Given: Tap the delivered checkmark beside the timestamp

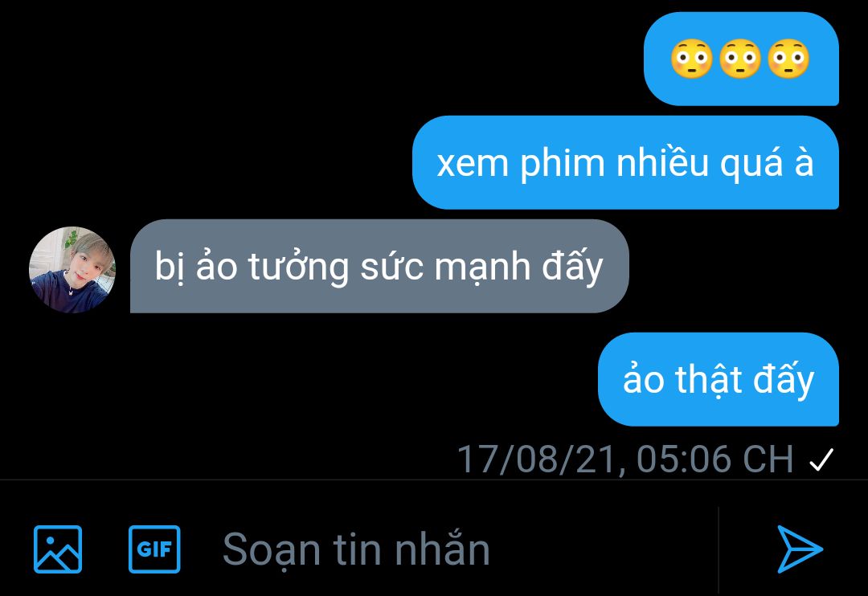Looking at the screenshot, I should (821, 459).
